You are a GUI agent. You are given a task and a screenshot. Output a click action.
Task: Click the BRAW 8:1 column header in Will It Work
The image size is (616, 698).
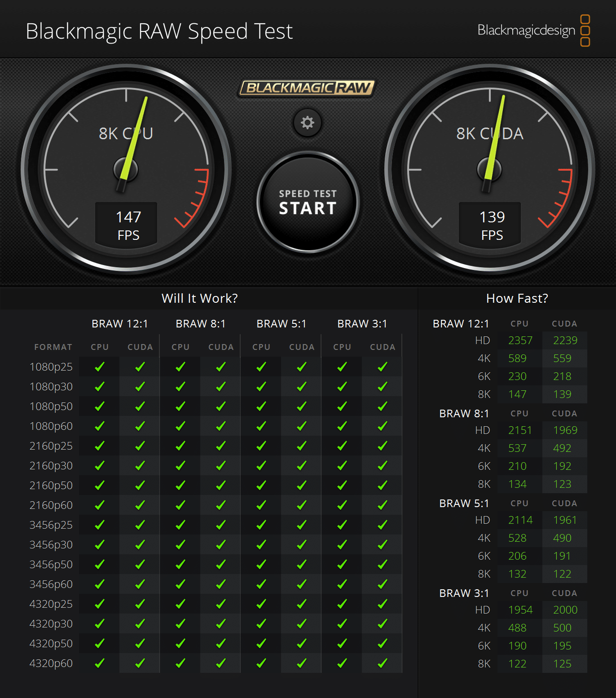[201, 324]
